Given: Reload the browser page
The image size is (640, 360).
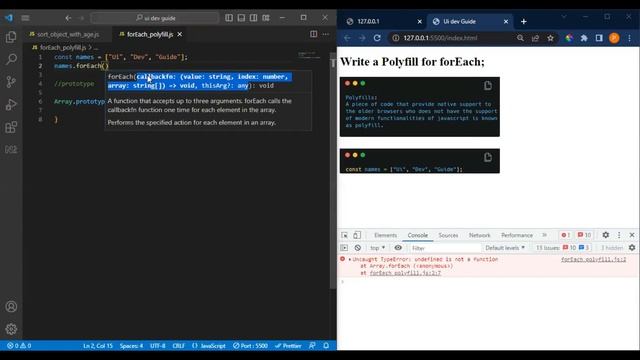Looking at the screenshot, I should pos(377,38).
